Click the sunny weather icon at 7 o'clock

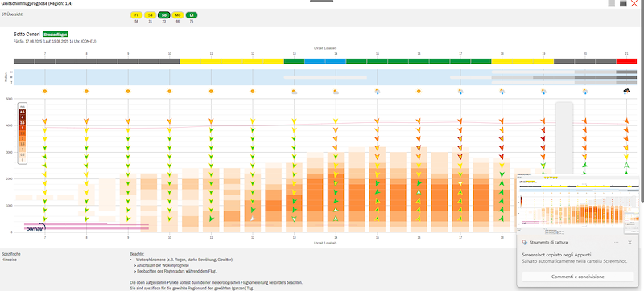pyautogui.click(x=45, y=92)
